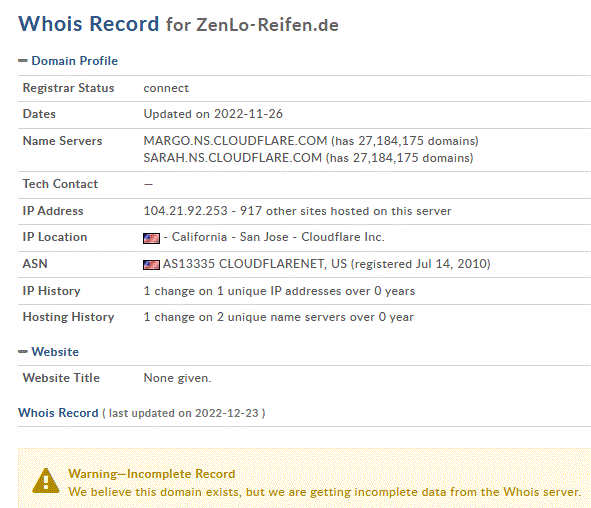This screenshot has width=591, height=508.
Task: Select the Registrar Status value connect
Action: point(166,88)
